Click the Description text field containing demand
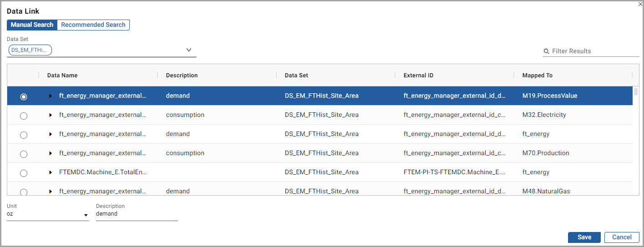644x247 pixels. click(137, 214)
